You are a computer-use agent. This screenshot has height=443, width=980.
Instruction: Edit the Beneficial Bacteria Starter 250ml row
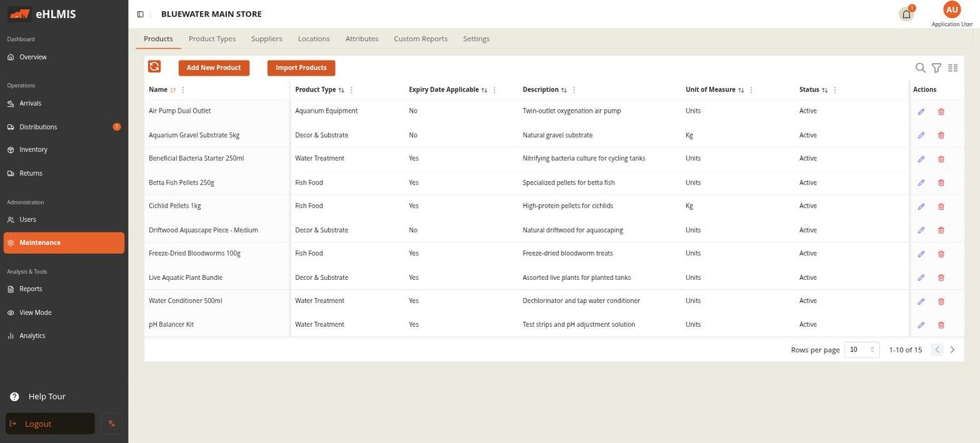(921, 159)
